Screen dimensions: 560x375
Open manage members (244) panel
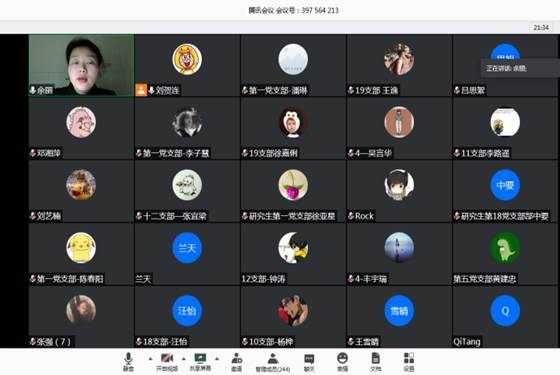coord(273,362)
